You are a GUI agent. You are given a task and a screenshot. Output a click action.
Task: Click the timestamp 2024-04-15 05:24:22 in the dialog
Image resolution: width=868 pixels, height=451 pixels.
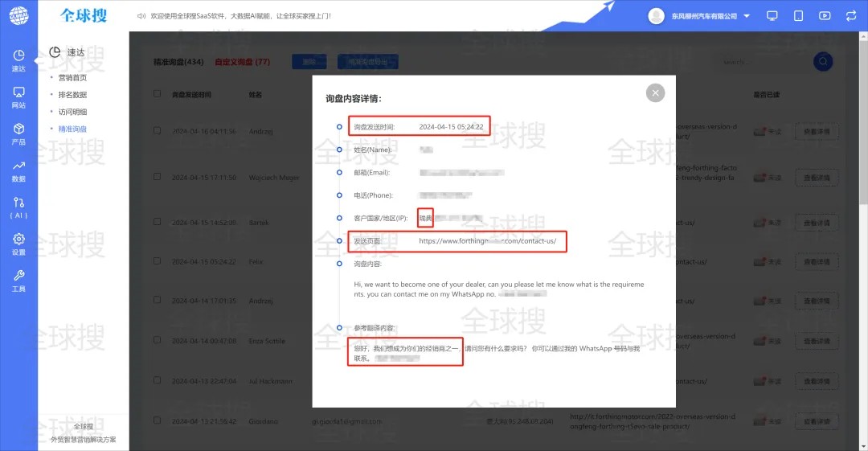[451, 127]
